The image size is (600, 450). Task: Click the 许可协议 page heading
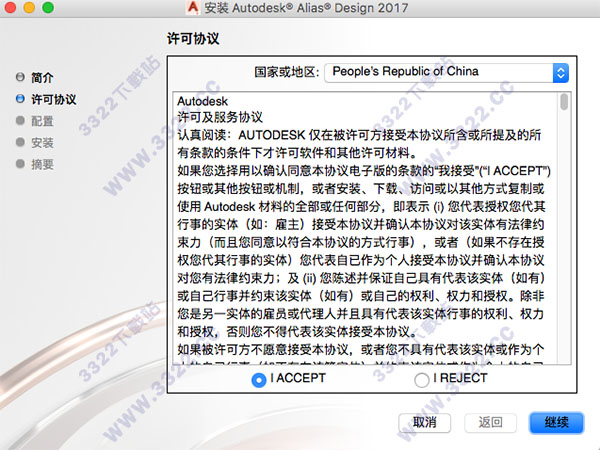point(193,39)
